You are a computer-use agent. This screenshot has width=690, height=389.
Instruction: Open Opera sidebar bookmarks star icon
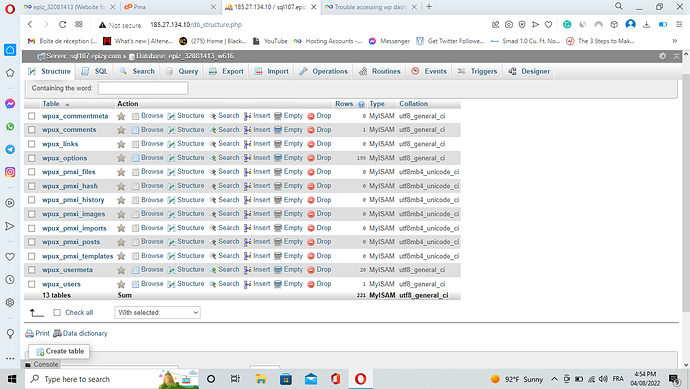(x=10, y=73)
